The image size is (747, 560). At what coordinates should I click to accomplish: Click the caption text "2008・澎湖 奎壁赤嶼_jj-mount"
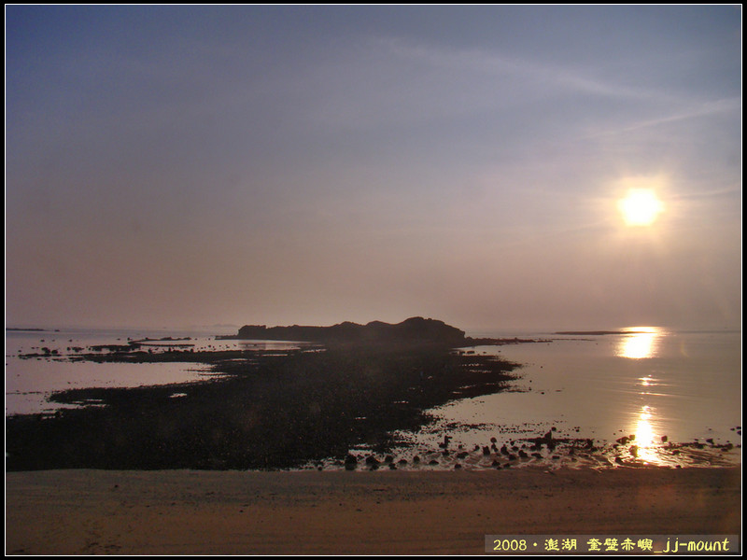pyautogui.click(x=611, y=544)
